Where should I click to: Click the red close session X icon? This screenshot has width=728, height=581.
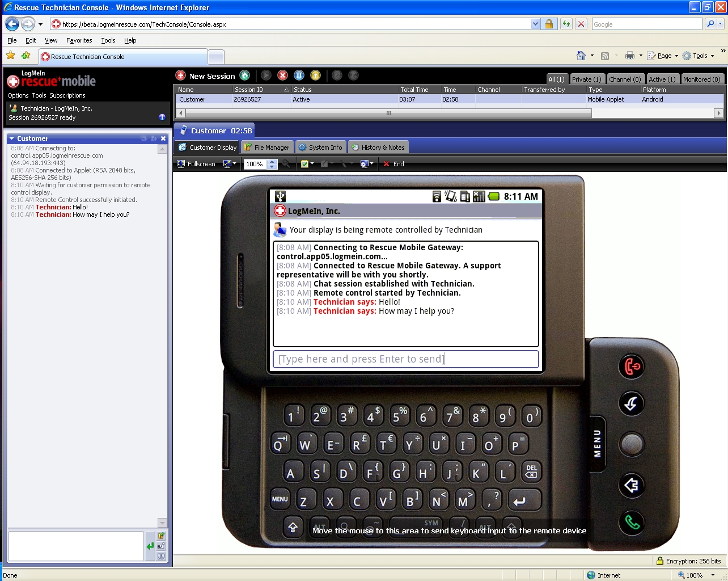tap(282, 75)
